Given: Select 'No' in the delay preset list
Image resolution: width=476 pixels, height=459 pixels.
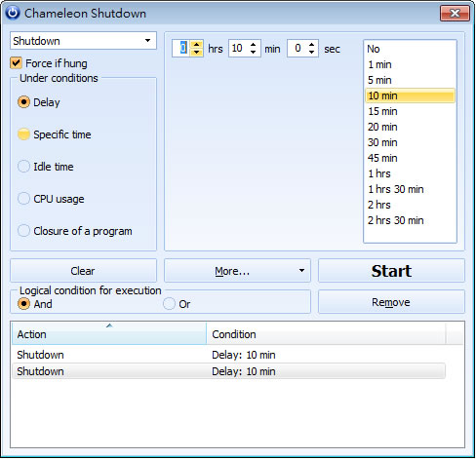Looking at the screenshot, I should [x=410, y=49].
